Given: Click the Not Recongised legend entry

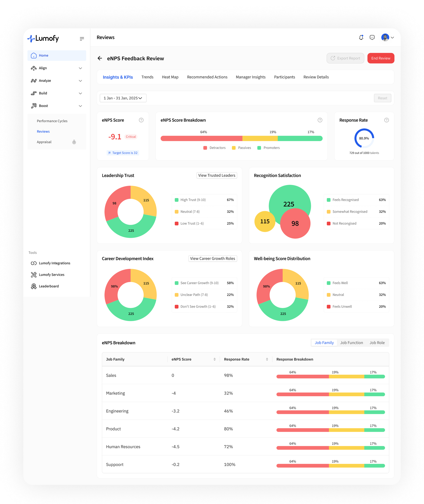Looking at the screenshot, I should point(356,223).
